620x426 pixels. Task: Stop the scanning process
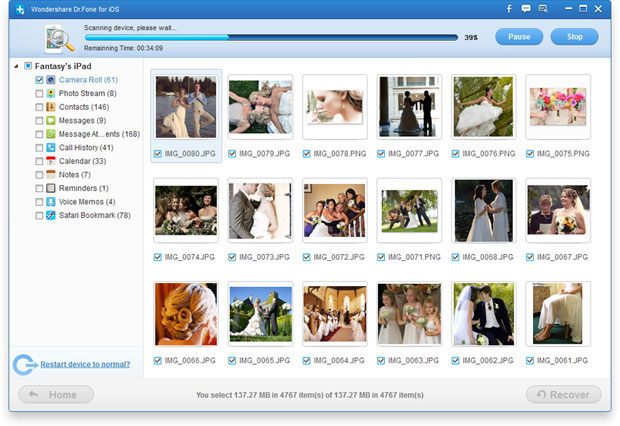coord(575,37)
